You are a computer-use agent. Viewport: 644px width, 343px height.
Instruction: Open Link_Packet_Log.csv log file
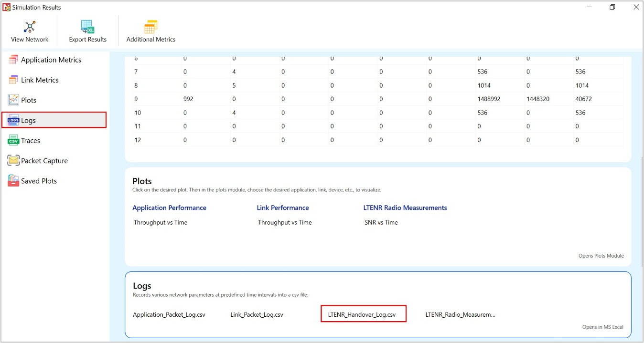tap(257, 315)
